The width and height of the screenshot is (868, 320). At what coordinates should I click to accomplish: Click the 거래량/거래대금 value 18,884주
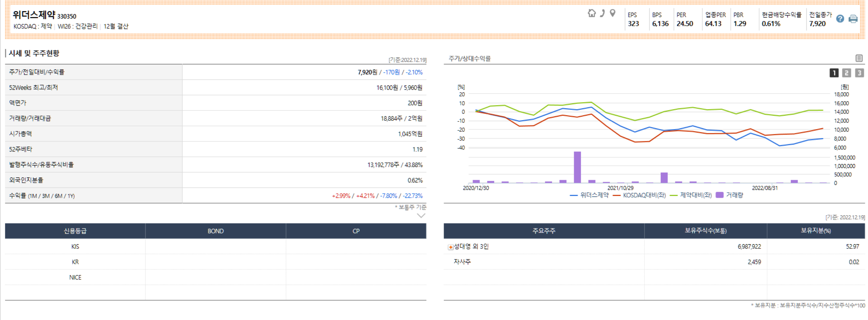pyautogui.click(x=391, y=118)
